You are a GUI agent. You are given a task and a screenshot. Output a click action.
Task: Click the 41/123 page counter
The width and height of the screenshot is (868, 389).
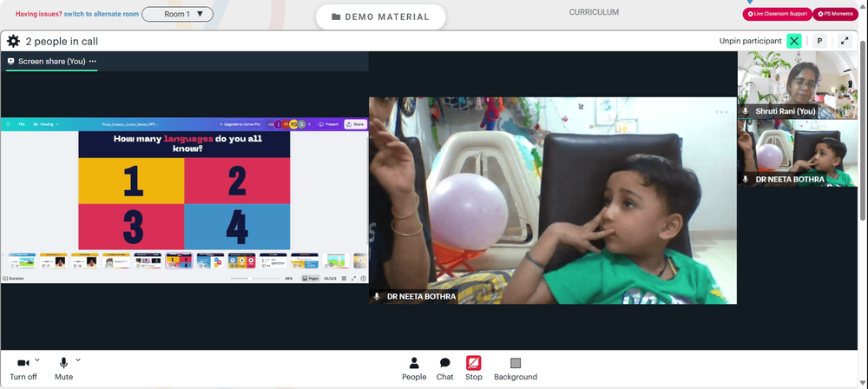point(331,278)
